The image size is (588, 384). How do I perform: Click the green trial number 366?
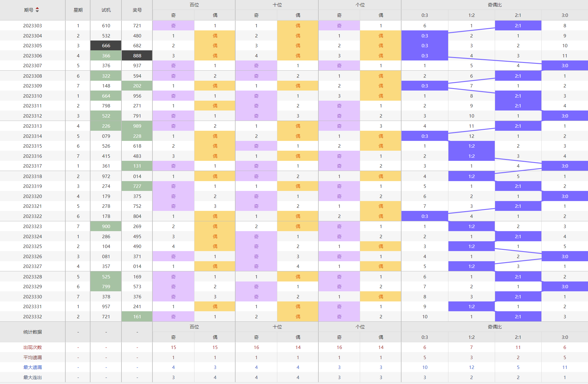tap(106, 56)
